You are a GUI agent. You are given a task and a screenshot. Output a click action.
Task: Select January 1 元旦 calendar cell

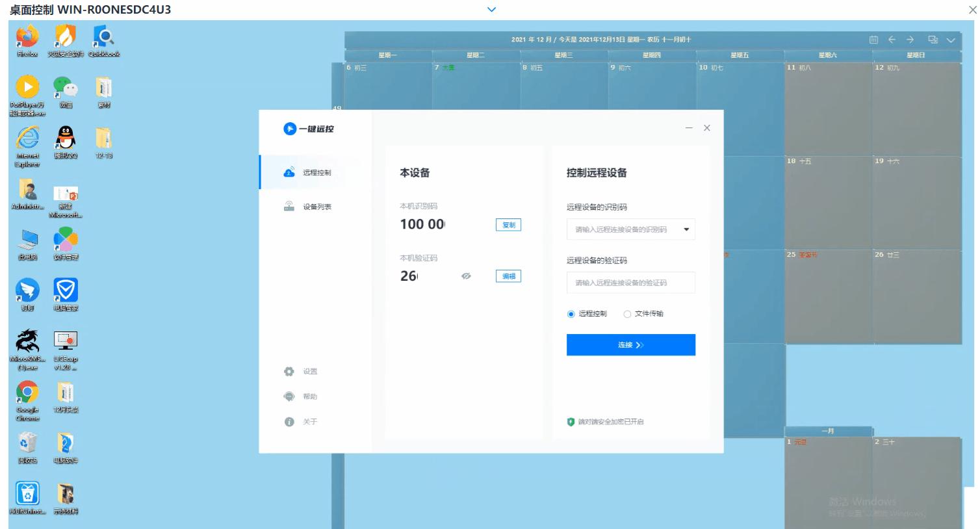[x=828, y=483]
